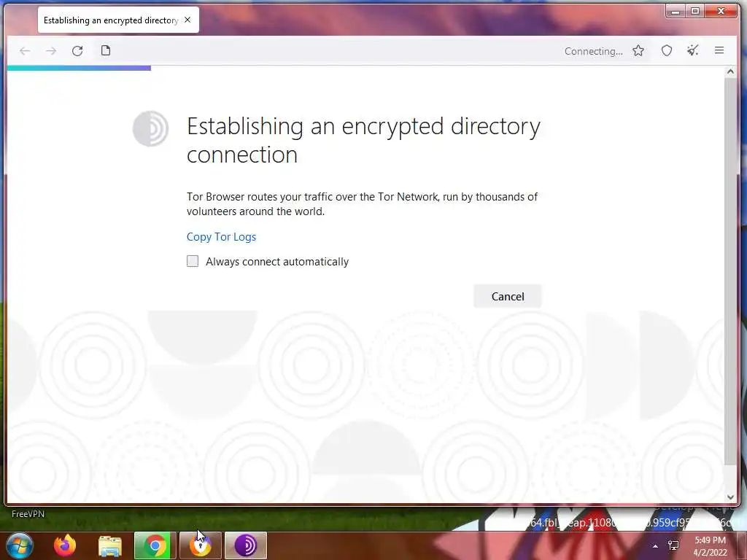Screen dimensions: 747x560
Task: Open the shield security level icon
Action: (x=667, y=50)
